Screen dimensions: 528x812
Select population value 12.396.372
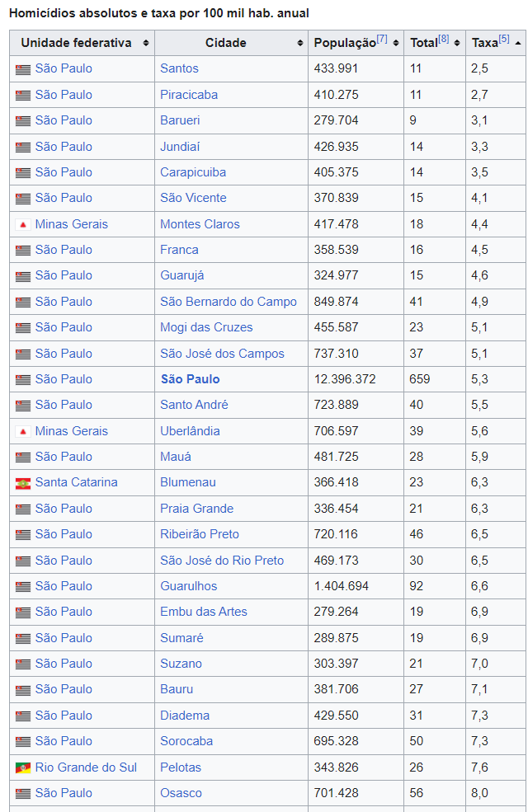click(x=345, y=379)
